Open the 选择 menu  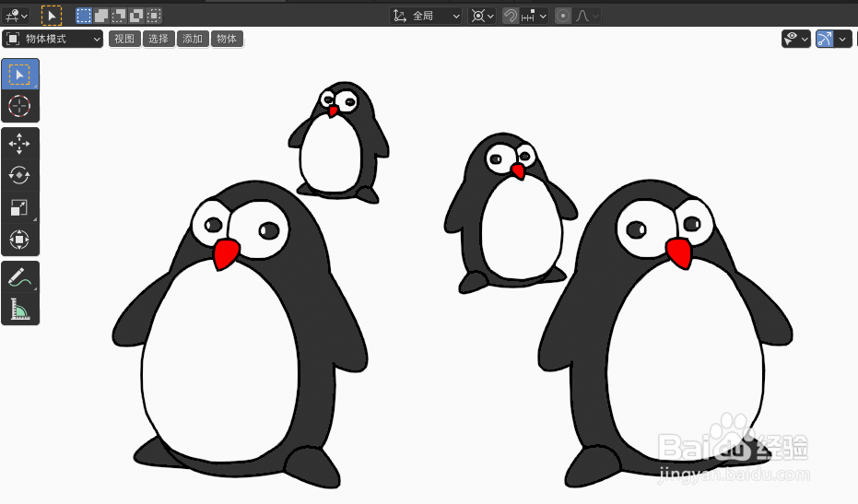[x=159, y=39]
